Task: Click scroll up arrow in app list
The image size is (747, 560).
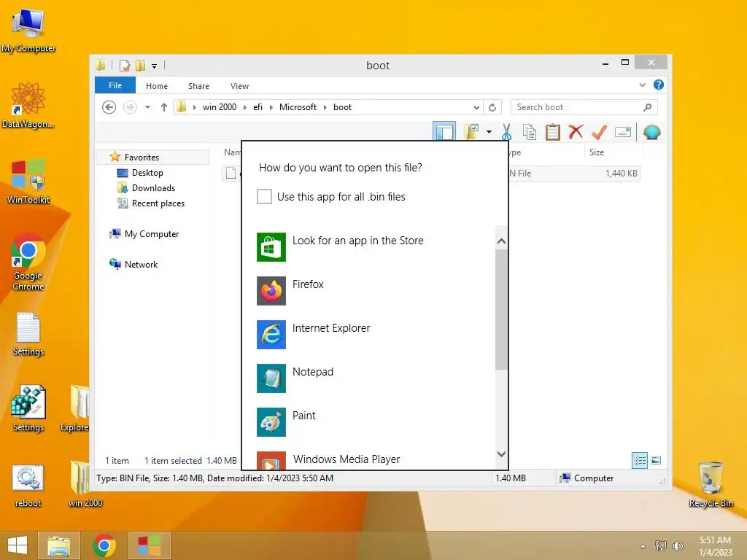Action: point(501,241)
